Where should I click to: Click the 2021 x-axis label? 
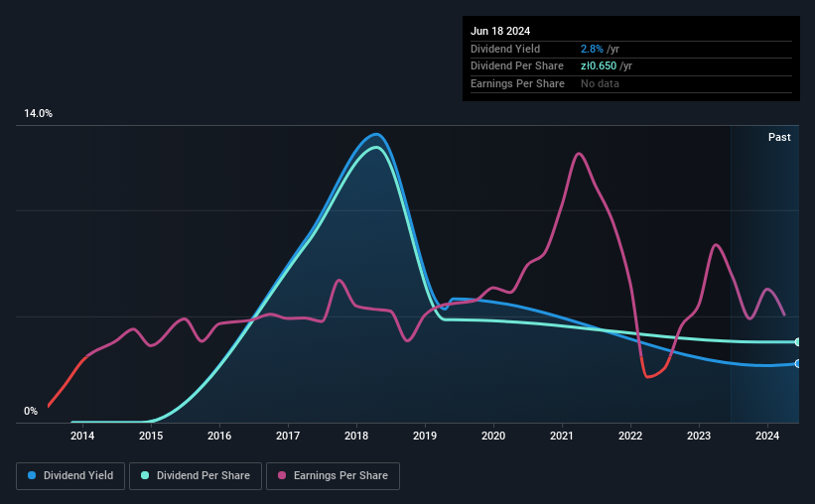point(562,436)
